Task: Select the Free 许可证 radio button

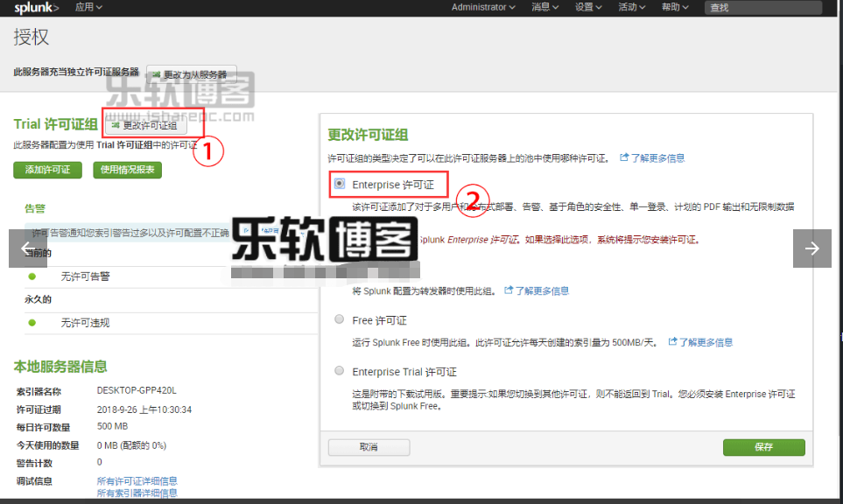Action: [x=340, y=319]
